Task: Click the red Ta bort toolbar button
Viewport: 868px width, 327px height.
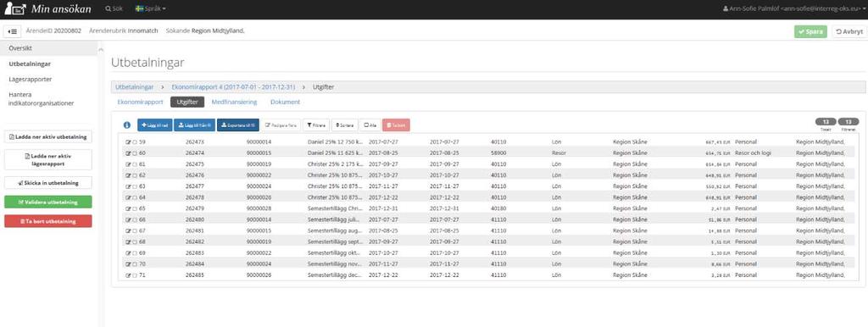Action: click(396, 125)
